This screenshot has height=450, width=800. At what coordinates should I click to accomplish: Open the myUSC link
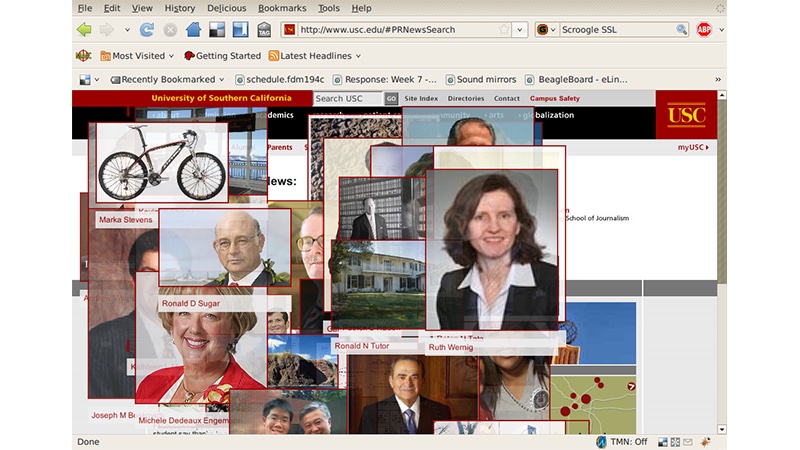coord(693,147)
